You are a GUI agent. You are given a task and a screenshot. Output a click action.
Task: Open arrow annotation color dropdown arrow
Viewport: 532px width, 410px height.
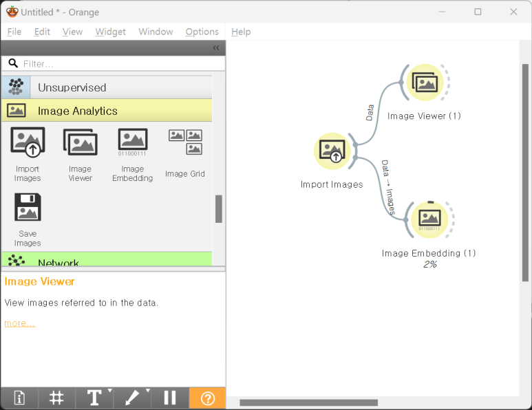pos(147,391)
